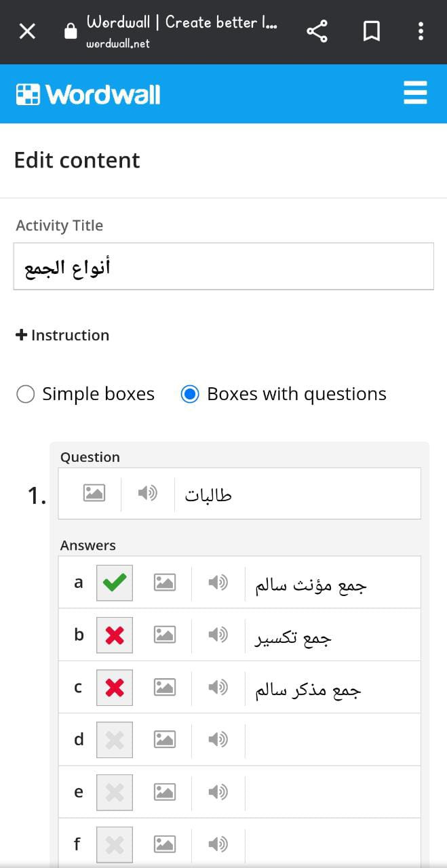447x868 pixels.
Task: Add image to answer a
Action: pos(164,582)
